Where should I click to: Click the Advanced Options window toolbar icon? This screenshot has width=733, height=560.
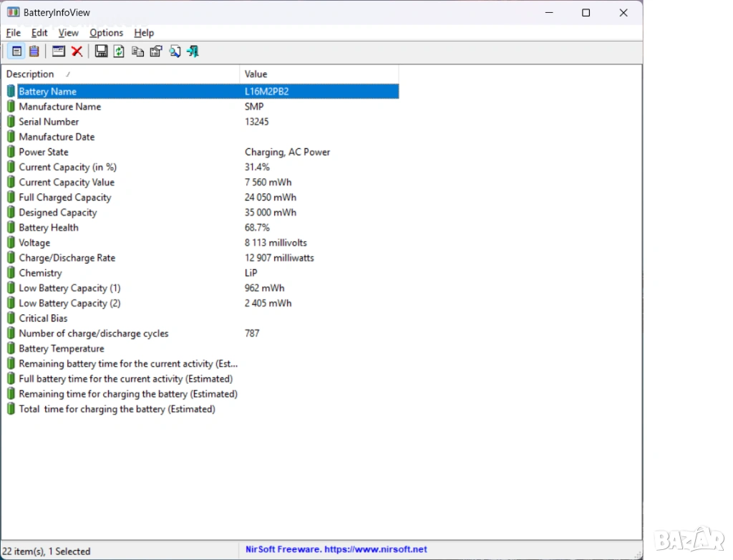tap(59, 52)
